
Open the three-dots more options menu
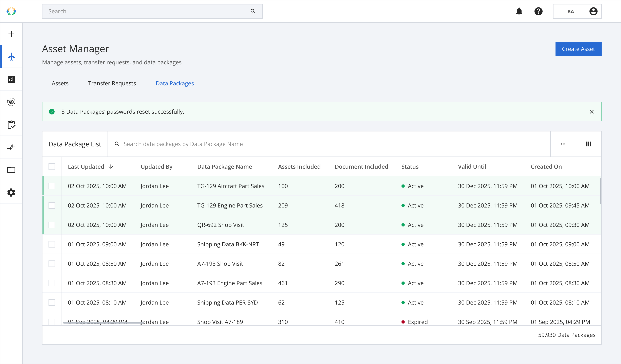tap(563, 144)
